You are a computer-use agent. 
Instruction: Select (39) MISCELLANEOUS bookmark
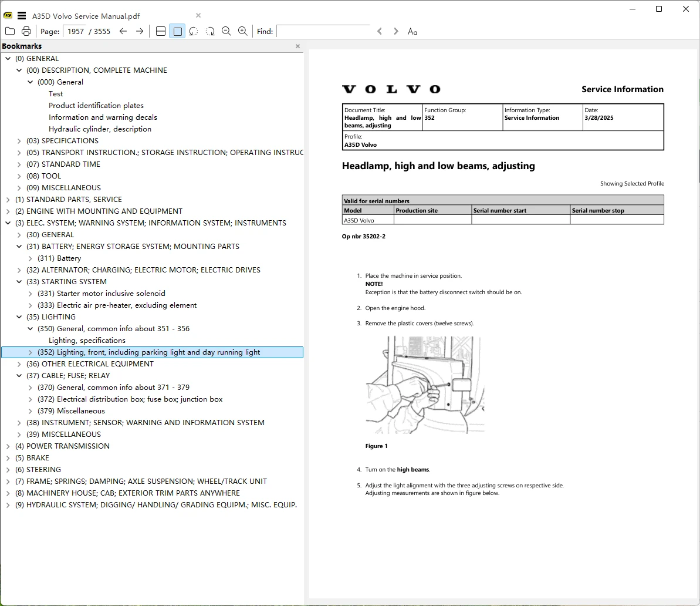click(x=63, y=435)
